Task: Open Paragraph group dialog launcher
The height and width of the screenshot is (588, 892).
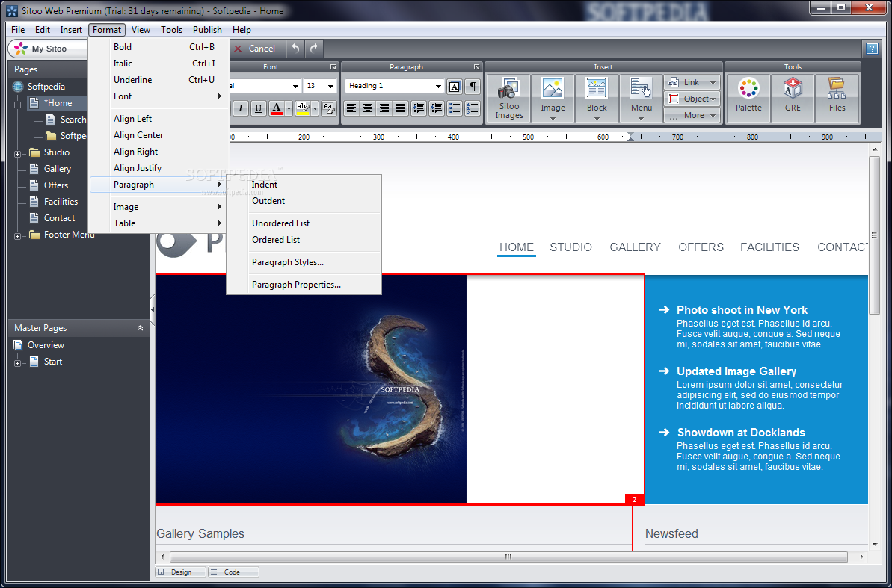Action: [x=477, y=67]
